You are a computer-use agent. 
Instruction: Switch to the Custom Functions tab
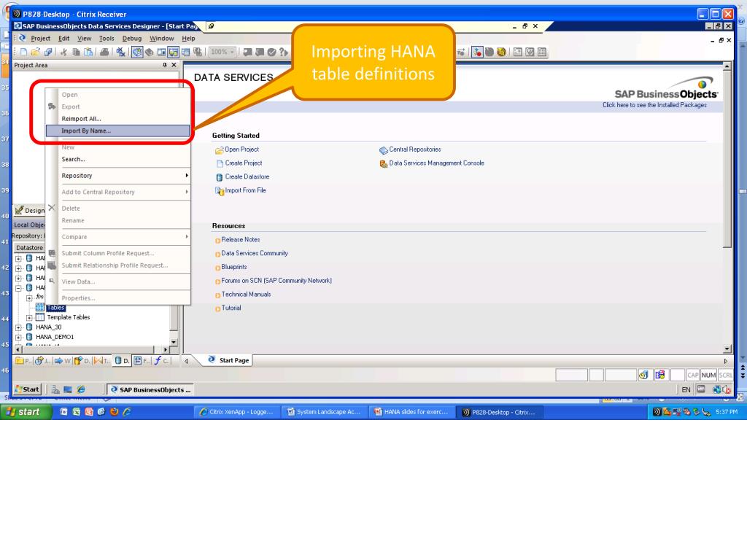(161, 361)
